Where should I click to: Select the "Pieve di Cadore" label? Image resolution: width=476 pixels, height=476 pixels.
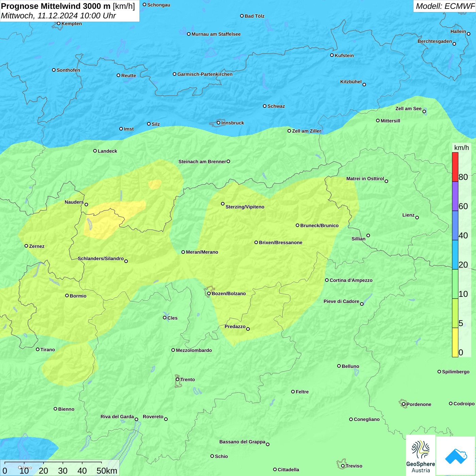(341, 301)
